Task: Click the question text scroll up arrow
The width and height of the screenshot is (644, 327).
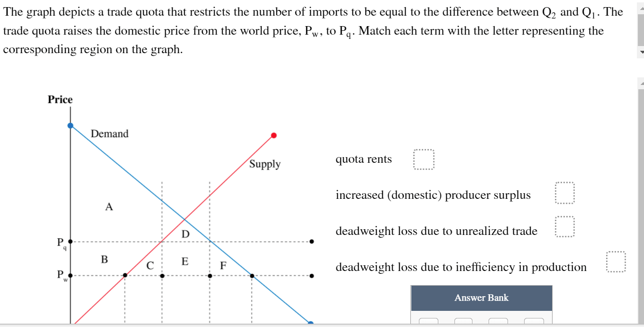Action: coord(641,3)
